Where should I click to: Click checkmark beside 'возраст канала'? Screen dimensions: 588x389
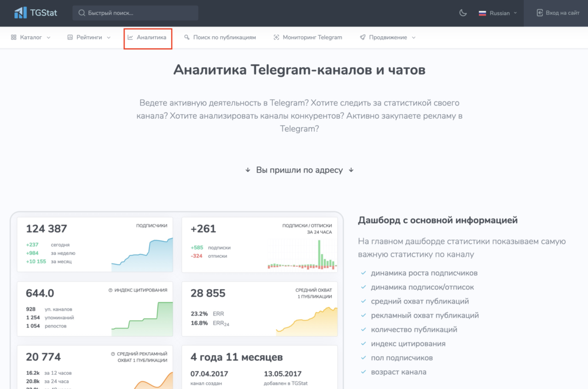[363, 372]
